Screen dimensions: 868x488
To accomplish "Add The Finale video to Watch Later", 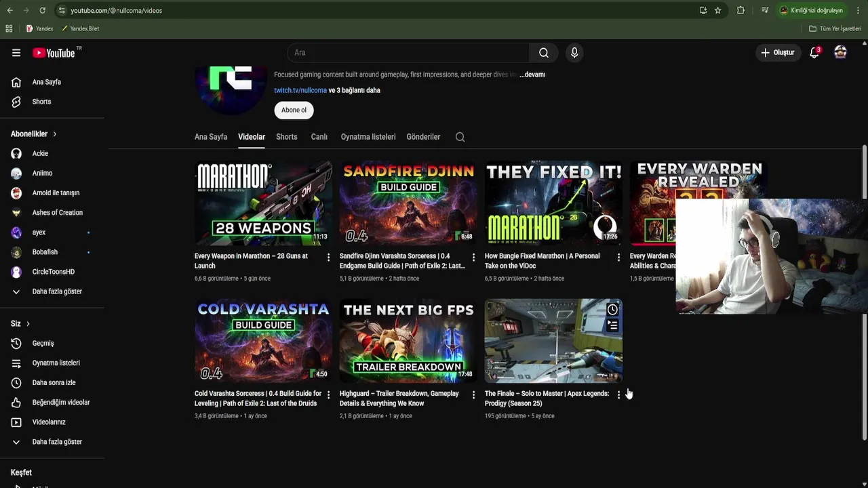I will (x=612, y=310).
